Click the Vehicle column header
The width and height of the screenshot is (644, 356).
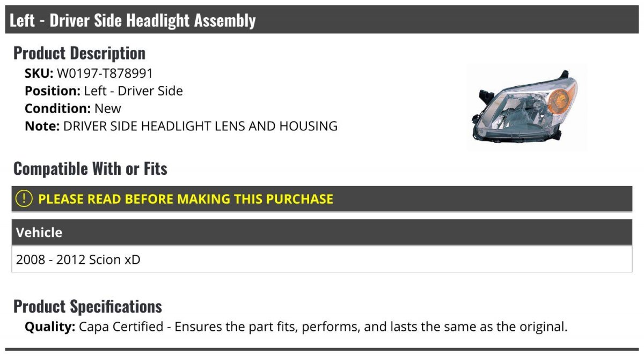click(x=39, y=233)
